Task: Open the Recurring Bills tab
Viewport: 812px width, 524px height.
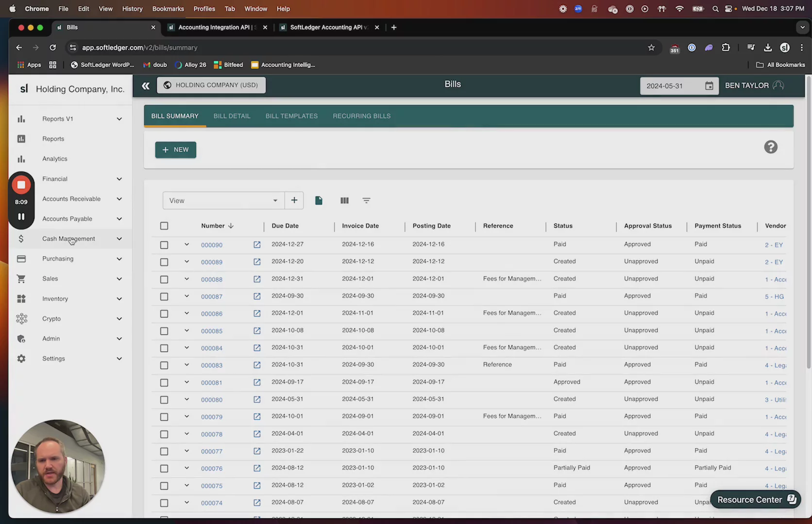Action: point(361,116)
